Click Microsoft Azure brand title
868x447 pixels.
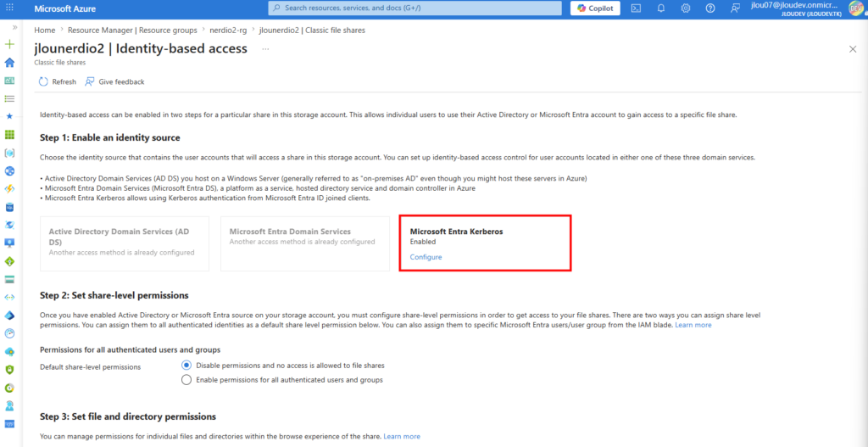pos(64,8)
